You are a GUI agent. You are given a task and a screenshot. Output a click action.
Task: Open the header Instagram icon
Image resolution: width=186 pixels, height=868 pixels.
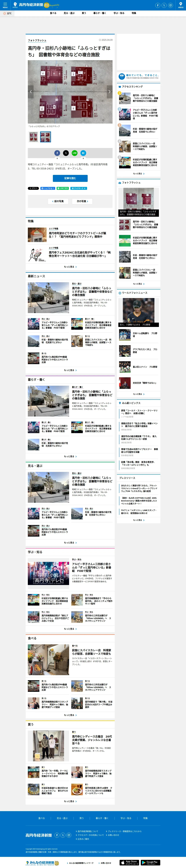coord(170,5)
